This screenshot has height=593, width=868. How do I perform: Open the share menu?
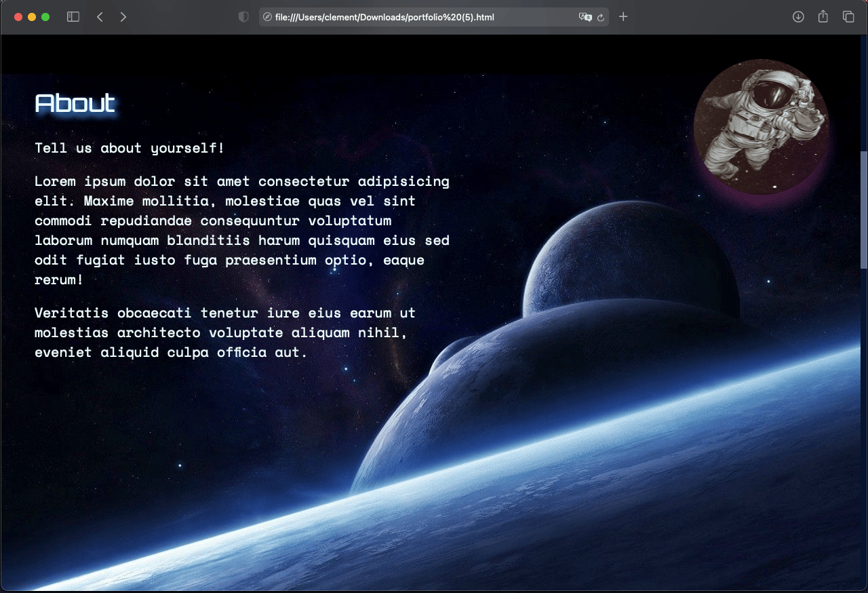pos(823,17)
